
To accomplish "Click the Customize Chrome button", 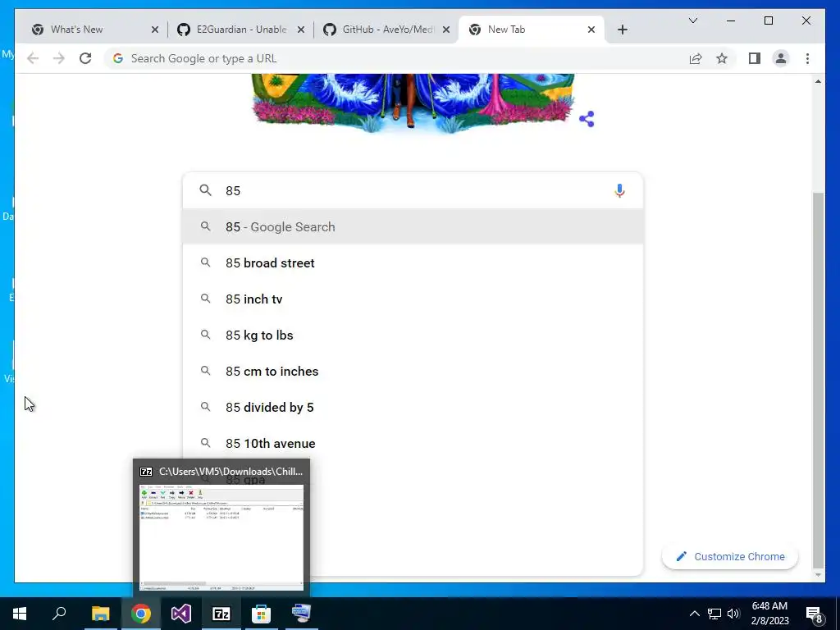I will pyautogui.click(x=729, y=557).
